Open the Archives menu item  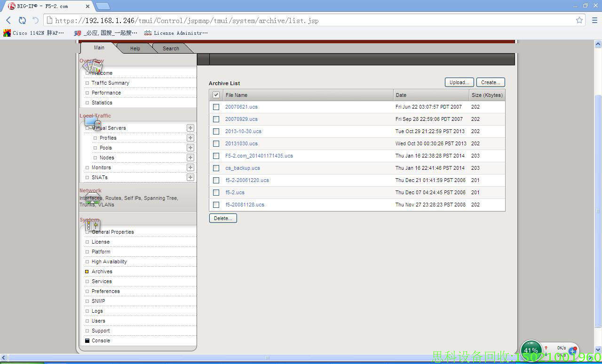[102, 271]
